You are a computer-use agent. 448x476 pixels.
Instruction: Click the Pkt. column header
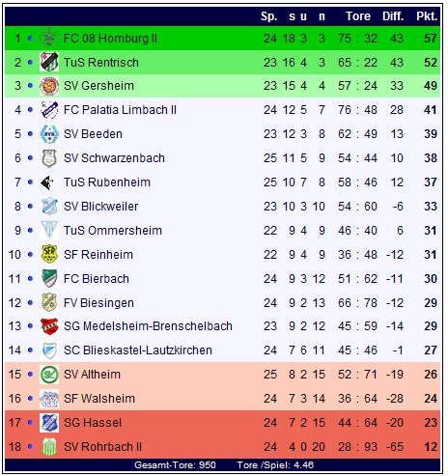coord(427,16)
